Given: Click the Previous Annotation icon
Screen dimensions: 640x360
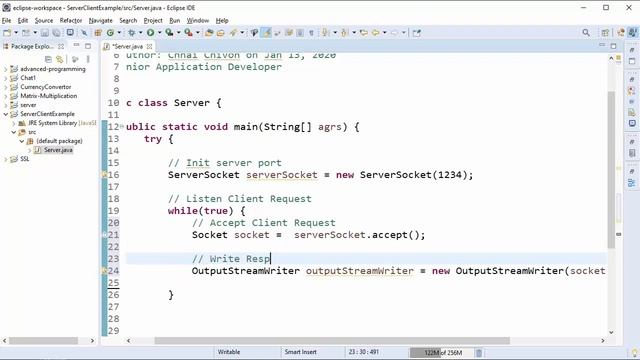Looking at the screenshot, I should pyautogui.click(x=344, y=33).
